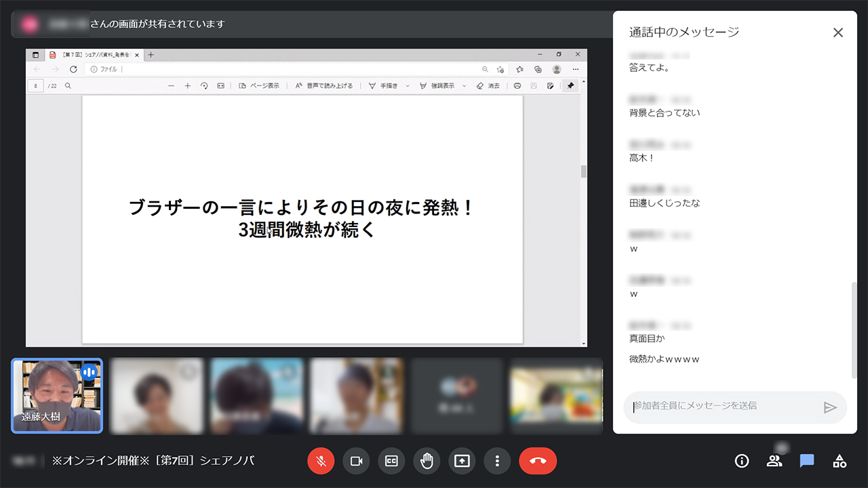Expand the 手描き dropdown arrow in PDF toolbar
The height and width of the screenshot is (488, 868).
(408, 86)
